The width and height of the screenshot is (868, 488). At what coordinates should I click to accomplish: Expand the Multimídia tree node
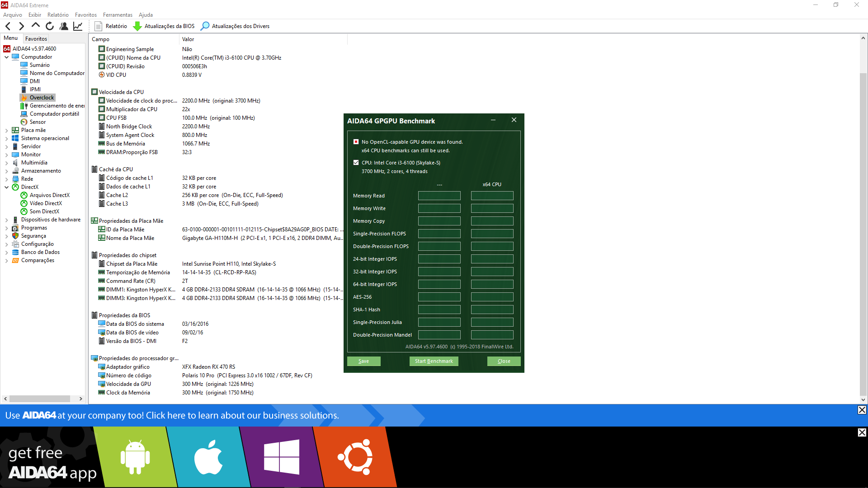click(x=7, y=163)
